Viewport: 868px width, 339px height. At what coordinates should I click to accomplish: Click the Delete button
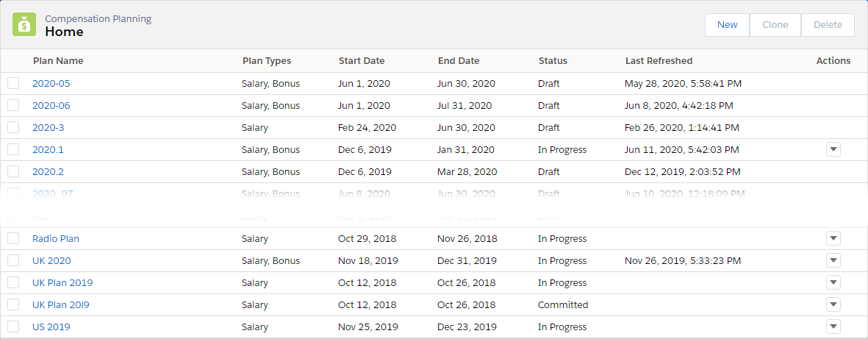(x=828, y=25)
